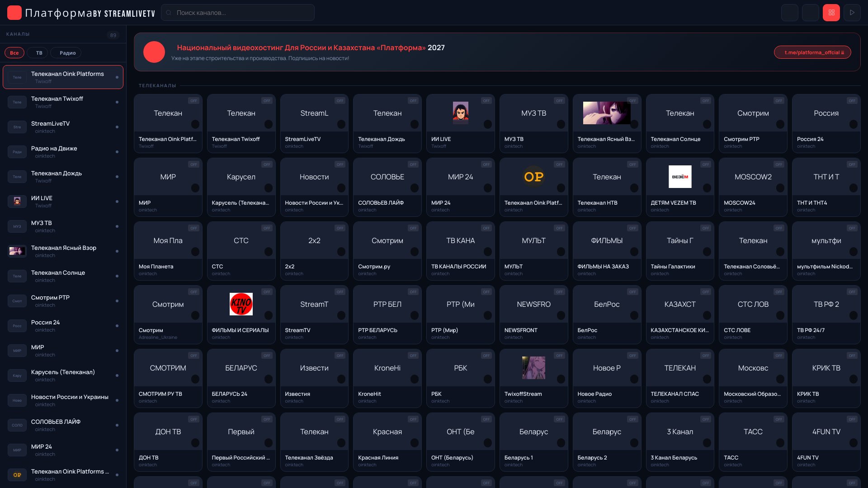Image resolution: width=868 pixels, height=488 pixels.
Task: Open the t.me/platforma_offcial link button
Action: pos(812,52)
